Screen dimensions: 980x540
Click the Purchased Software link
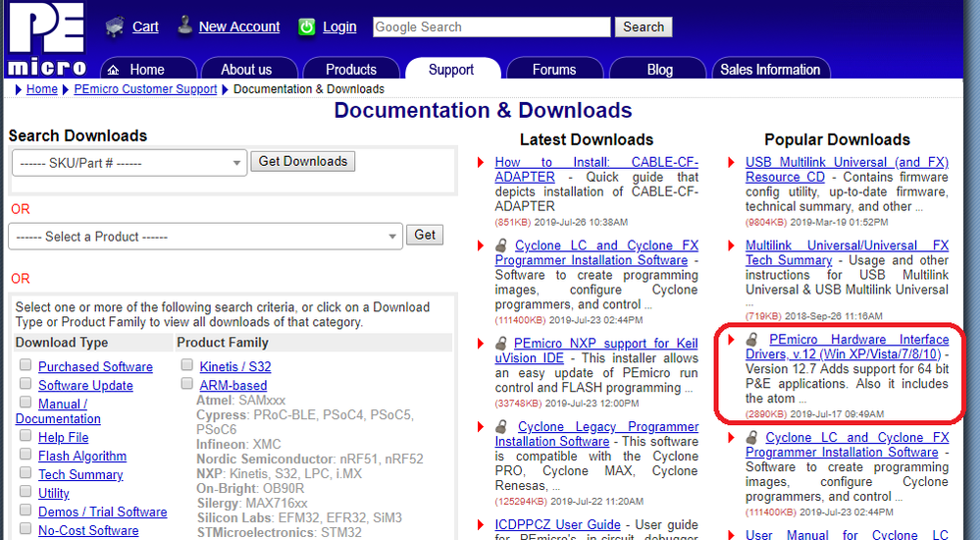point(95,366)
